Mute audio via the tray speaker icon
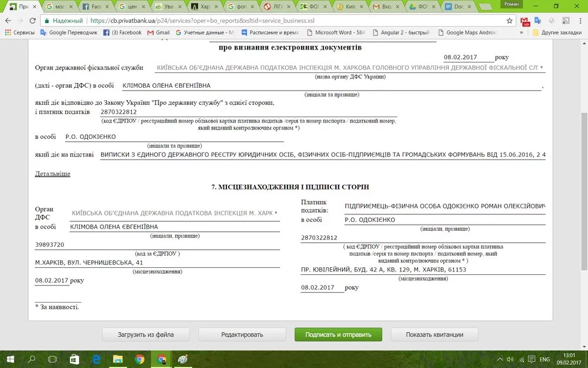 (509, 359)
